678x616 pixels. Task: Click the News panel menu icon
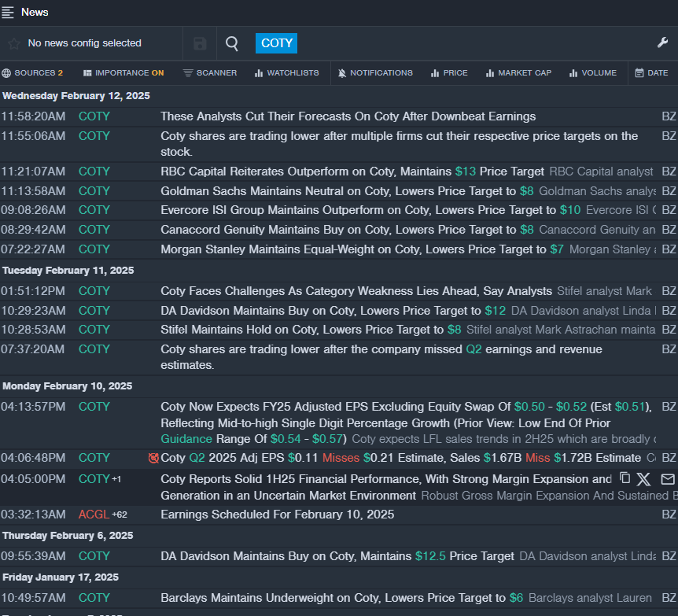pos(9,12)
